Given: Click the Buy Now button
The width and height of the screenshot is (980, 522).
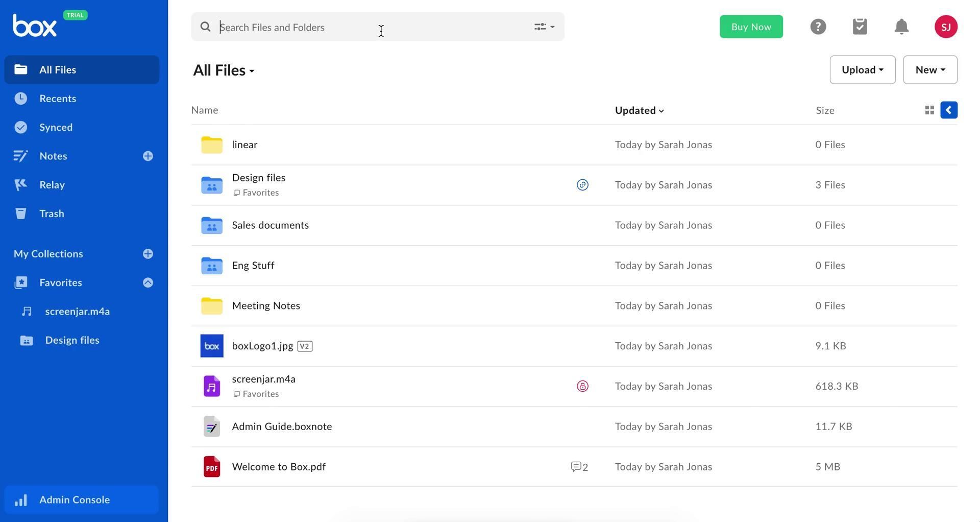Looking at the screenshot, I should [751, 27].
